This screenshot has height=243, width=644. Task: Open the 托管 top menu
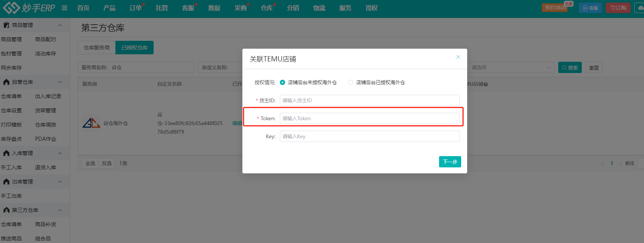(x=162, y=8)
